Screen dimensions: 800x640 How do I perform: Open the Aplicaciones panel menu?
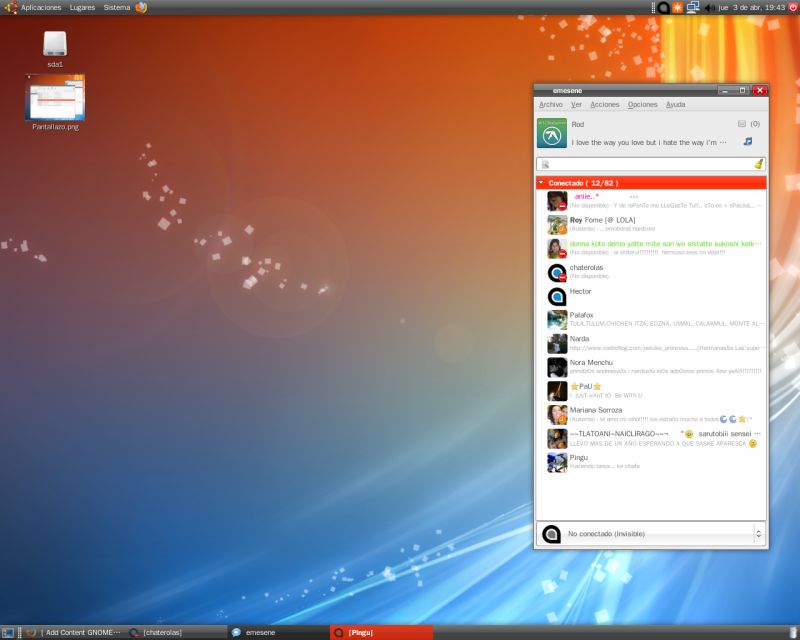[41, 8]
